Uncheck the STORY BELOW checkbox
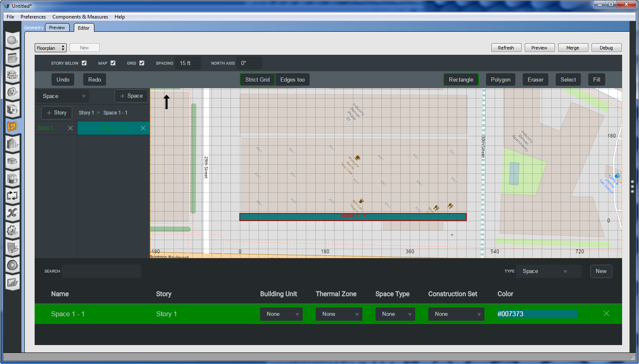This screenshot has height=364, width=639. tap(84, 63)
